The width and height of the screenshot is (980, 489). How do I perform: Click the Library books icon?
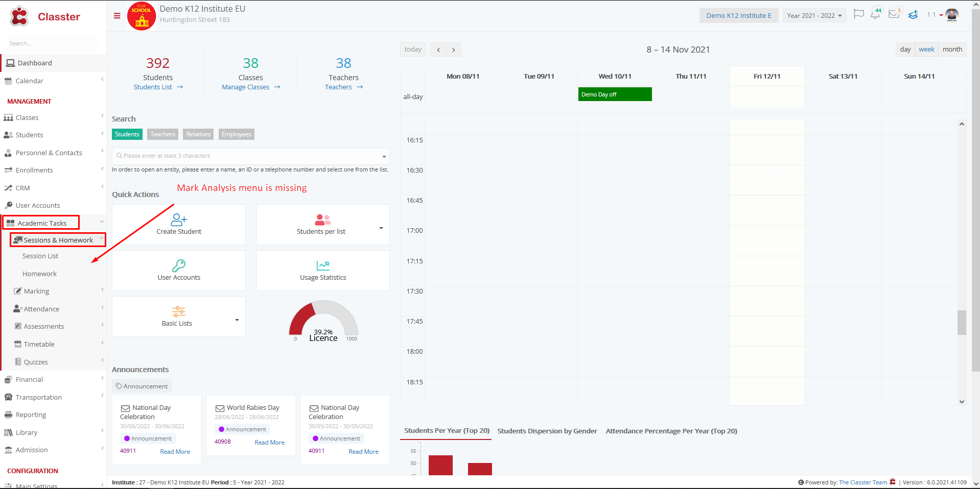[8, 432]
